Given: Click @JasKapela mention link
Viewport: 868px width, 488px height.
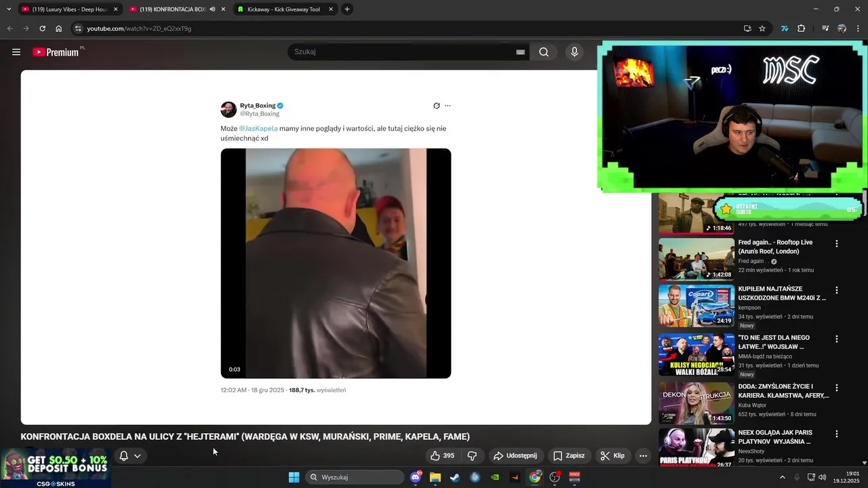Looking at the screenshot, I should [258, 129].
